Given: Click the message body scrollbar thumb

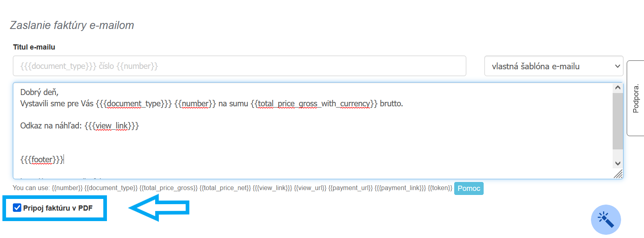Looking at the screenshot, I should 617,121.
